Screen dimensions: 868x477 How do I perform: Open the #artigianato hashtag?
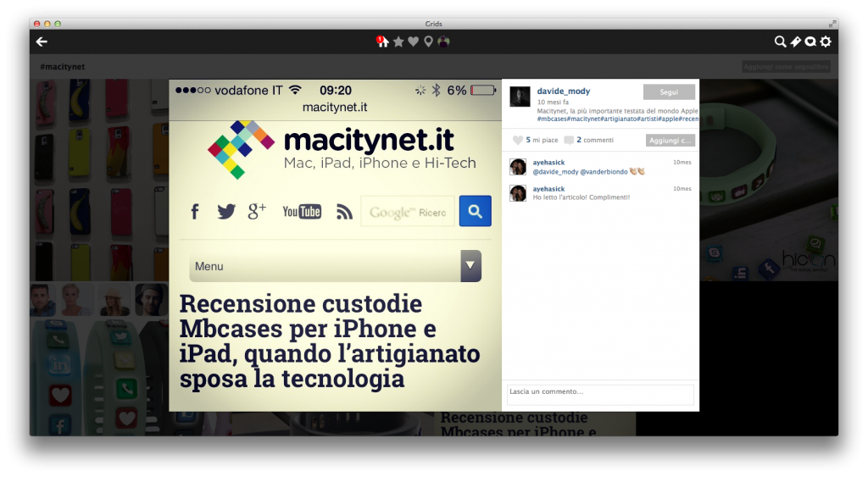(x=620, y=119)
